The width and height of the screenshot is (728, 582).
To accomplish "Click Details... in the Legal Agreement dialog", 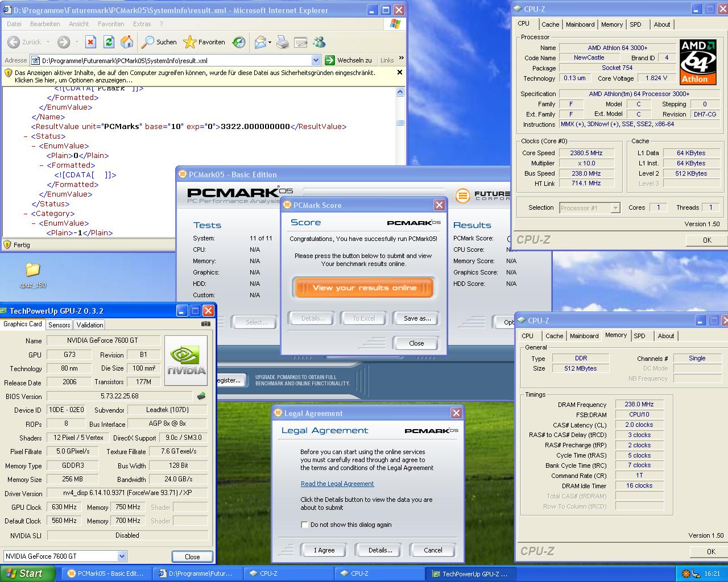I will 380,550.
